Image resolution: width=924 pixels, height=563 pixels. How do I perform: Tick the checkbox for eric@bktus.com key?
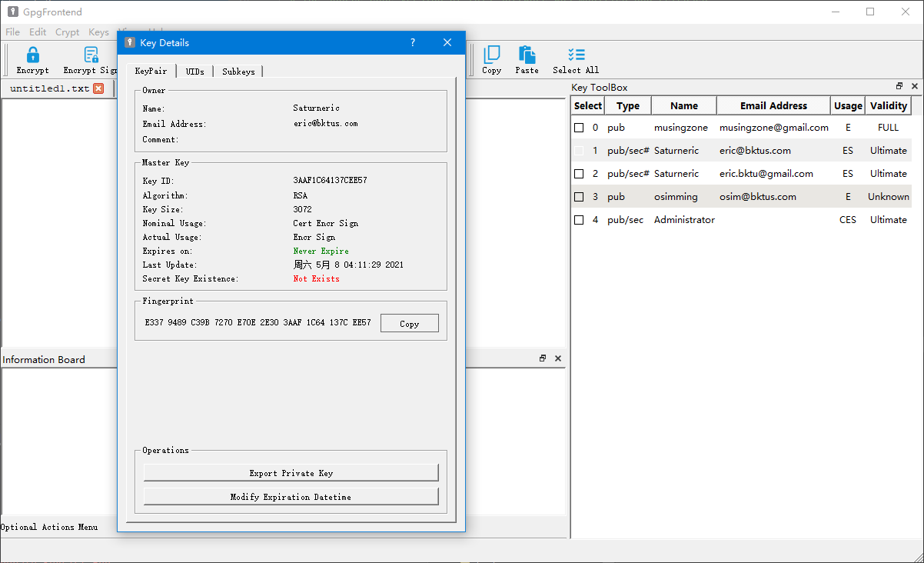579,150
